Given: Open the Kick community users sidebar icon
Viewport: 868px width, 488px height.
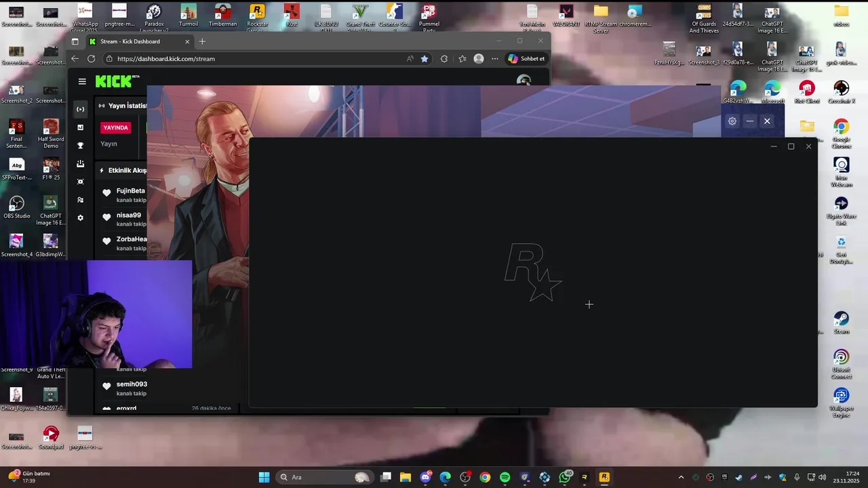Looking at the screenshot, I should pyautogui.click(x=81, y=200).
